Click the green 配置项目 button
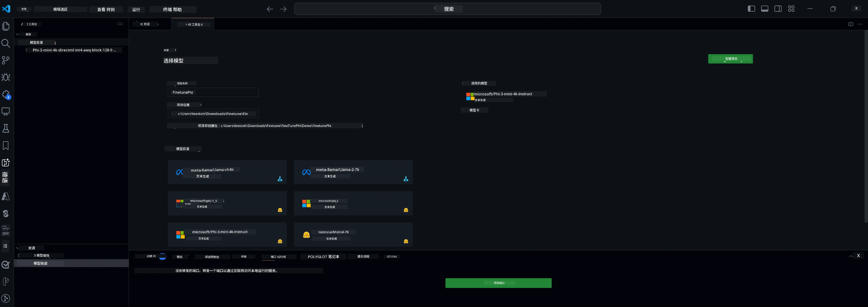 [730, 59]
